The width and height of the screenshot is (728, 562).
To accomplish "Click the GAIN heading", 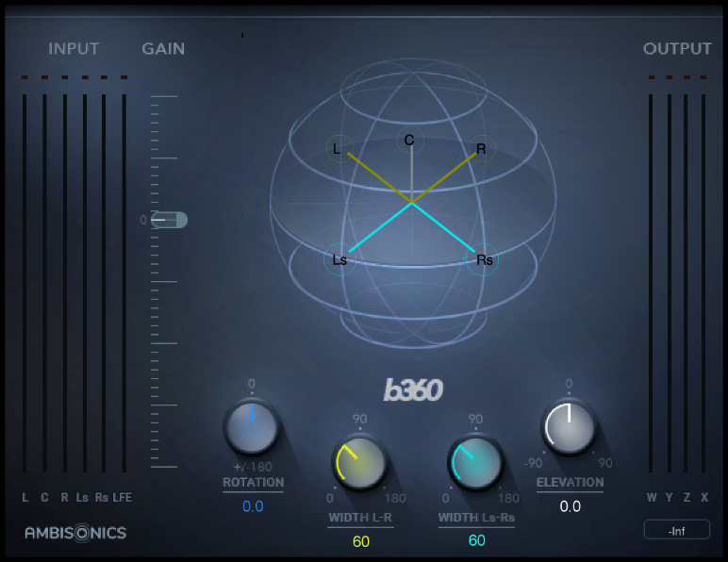I will (163, 49).
